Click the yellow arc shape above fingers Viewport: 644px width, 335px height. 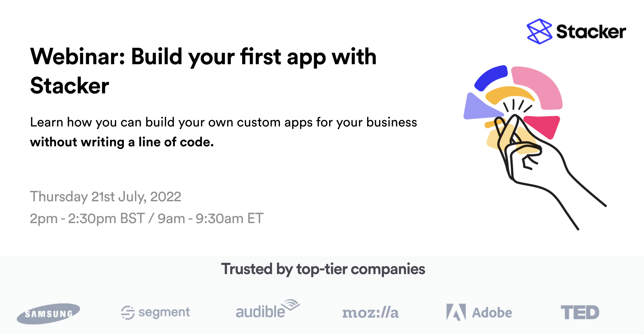click(x=509, y=94)
